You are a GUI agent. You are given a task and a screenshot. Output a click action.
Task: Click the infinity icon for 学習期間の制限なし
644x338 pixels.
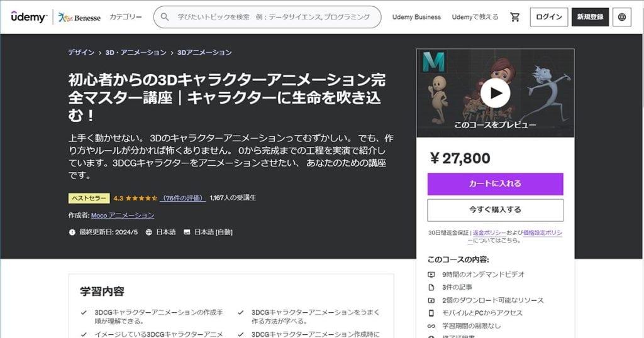click(x=431, y=326)
